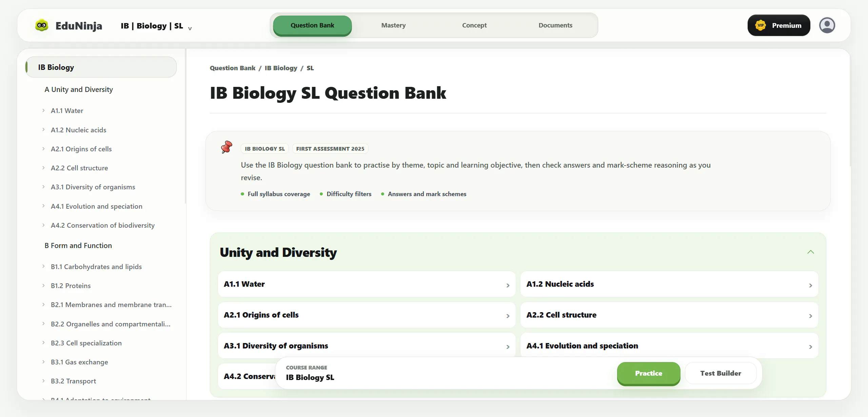This screenshot has width=868, height=417.
Task: Open the user profile avatar icon
Action: (827, 25)
